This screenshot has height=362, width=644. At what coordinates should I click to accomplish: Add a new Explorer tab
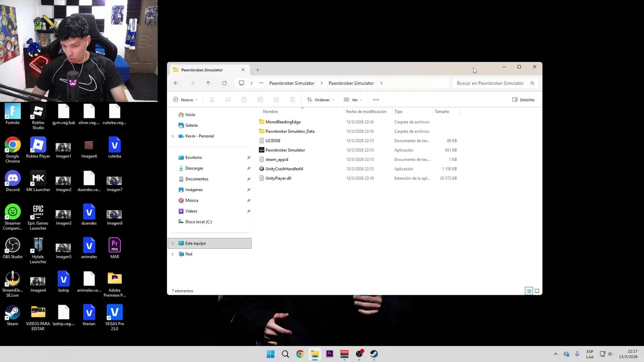click(x=258, y=70)
